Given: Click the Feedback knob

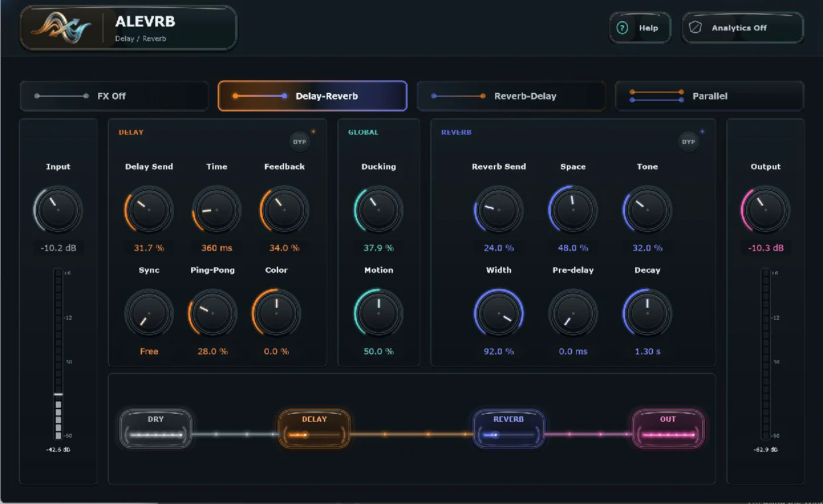Looking at the screenshot, I should tap(284, 210).
